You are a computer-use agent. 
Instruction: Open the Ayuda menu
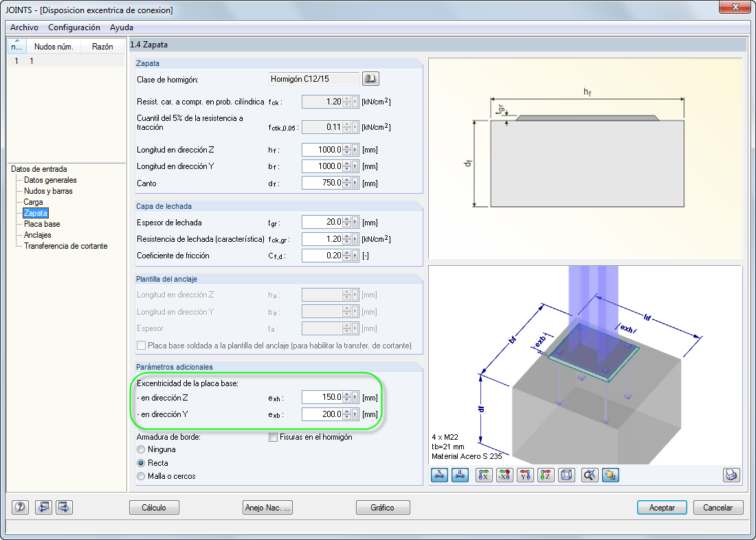122,27
